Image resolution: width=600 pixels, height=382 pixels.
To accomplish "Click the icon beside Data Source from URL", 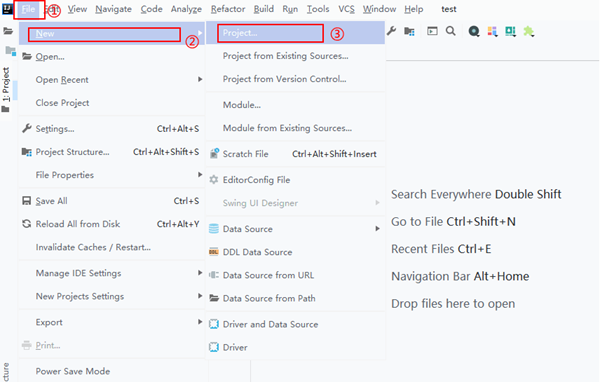I will pos(214,275).
